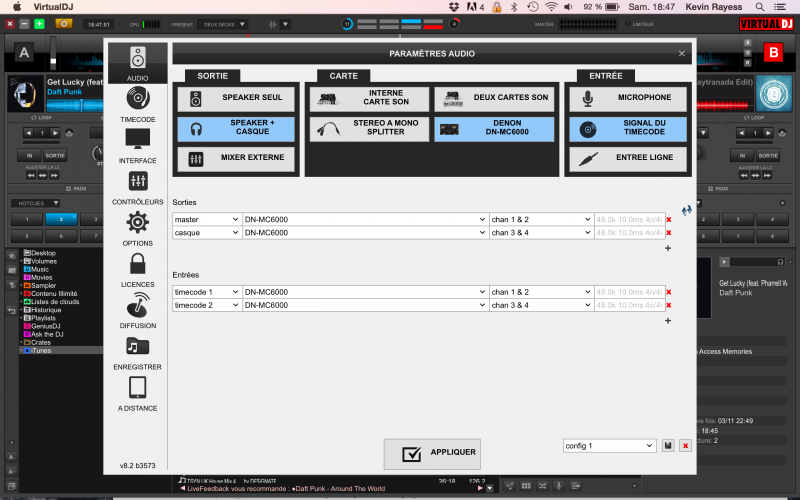The image size is (800, 500).
Task: Click deck A track waveform overview
Action: (75, 105)
